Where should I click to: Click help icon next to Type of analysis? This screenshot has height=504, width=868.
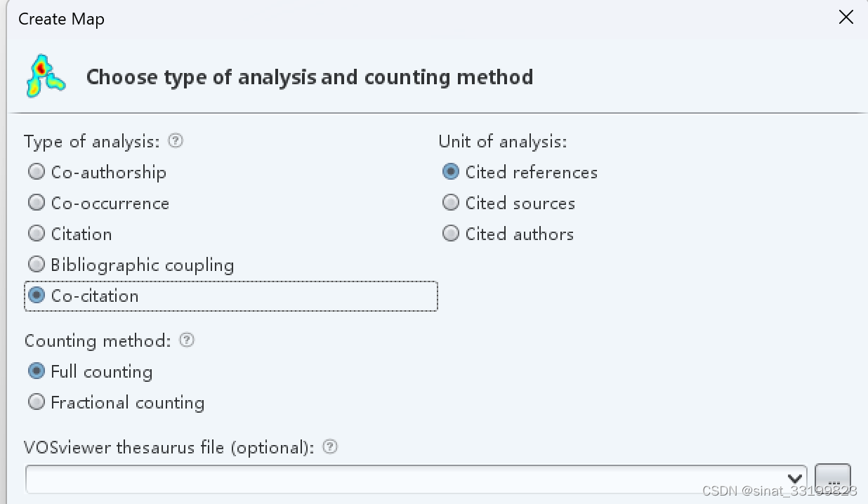tap(176, 141)
